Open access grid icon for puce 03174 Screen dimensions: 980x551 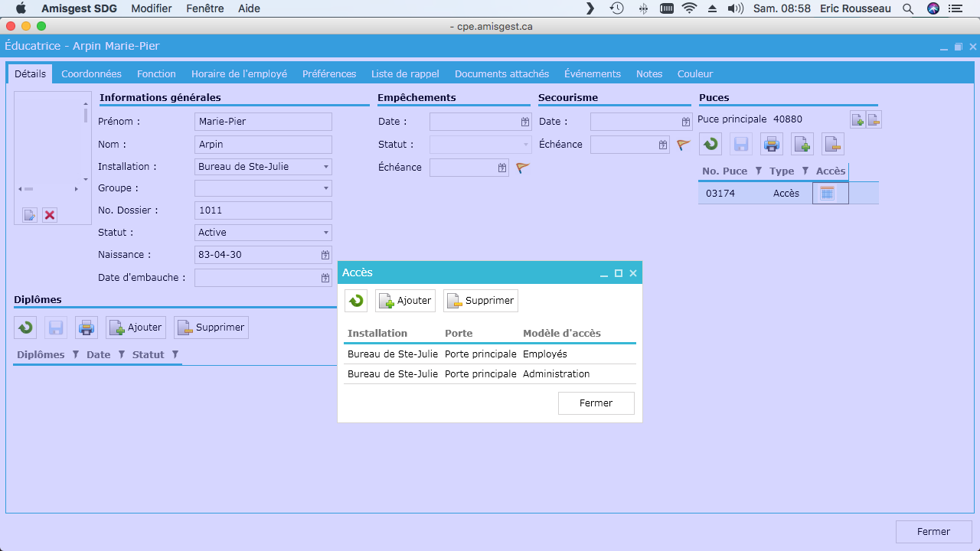click(827, 194)
